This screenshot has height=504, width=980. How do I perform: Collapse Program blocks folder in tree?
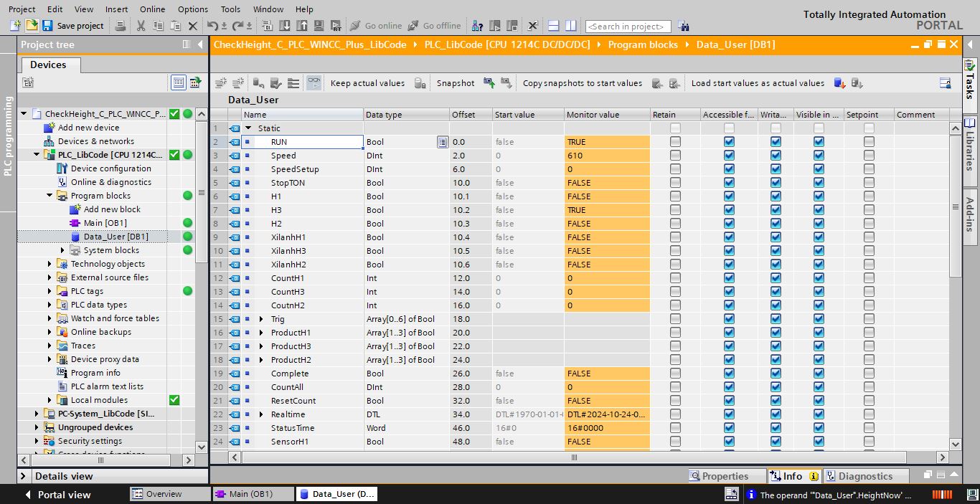tap(50, 196)
